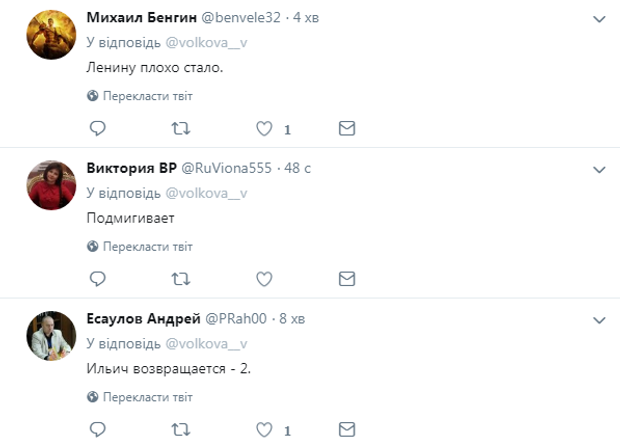The width and height of the screenshot is (620, 440).
Task: Retweet 'Ильич возвращается - 2.' tweet
Action: [181, 429]
